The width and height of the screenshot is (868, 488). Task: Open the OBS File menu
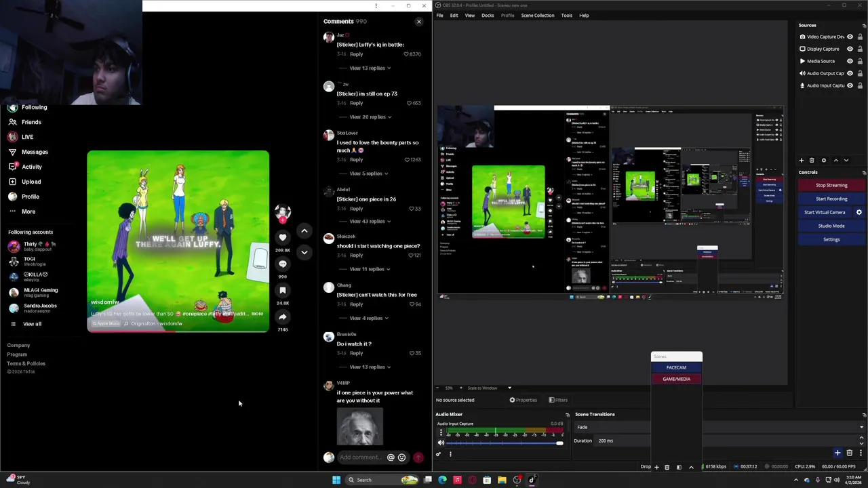coord(440,16)
